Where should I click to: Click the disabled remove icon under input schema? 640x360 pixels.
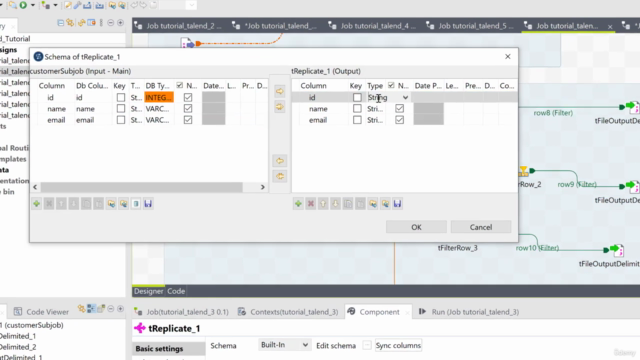[49, 204]
